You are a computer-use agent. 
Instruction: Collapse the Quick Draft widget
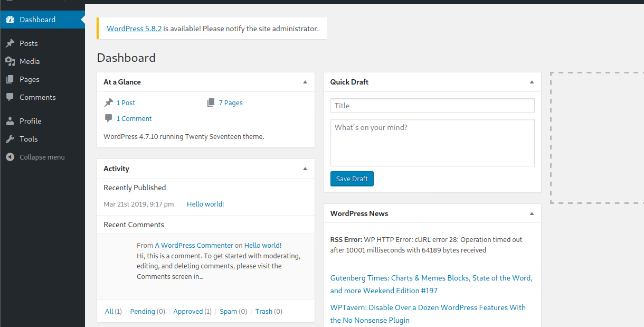click(532, 82)
